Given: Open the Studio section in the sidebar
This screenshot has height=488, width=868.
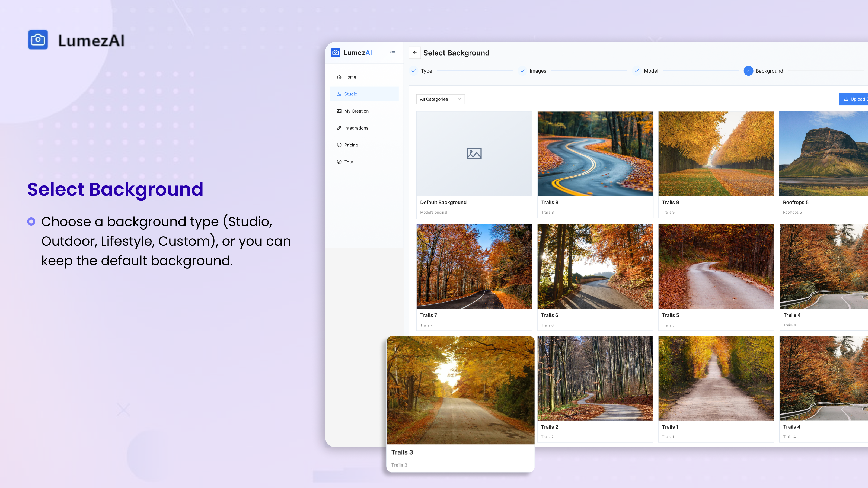Looking at the screenshot, I should coord(351,94).
